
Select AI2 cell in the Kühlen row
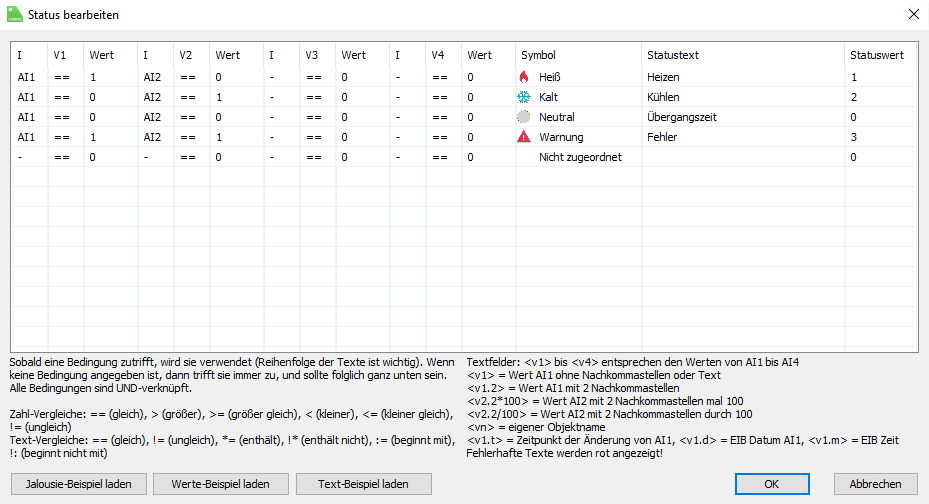[x=152, y=97]
